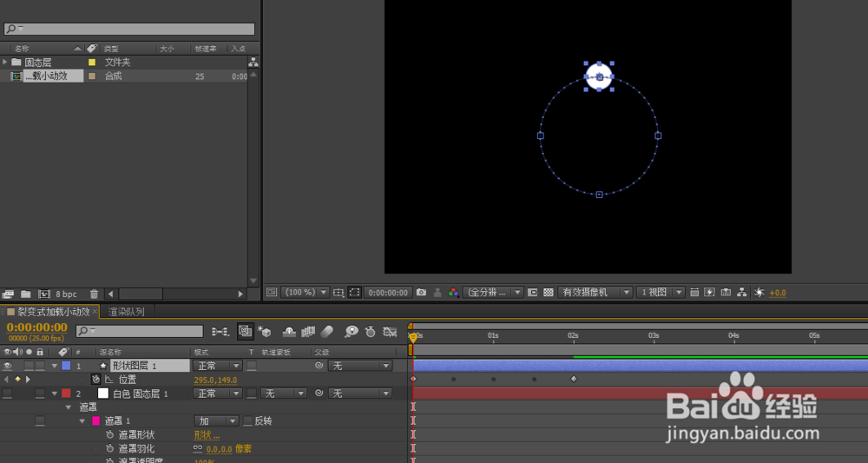This screenshot has height=463, width=868.
Task: Collapse the 遮罩 group
Action: pos(69,407)
